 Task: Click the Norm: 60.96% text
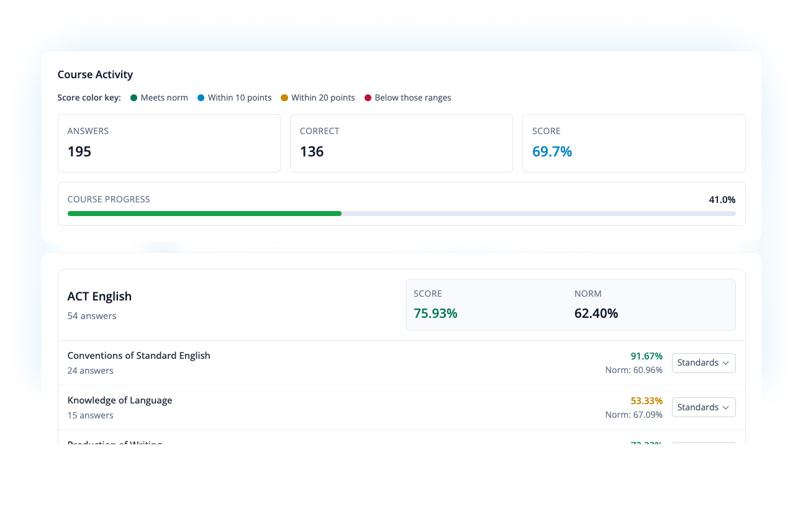click(634, 370)
